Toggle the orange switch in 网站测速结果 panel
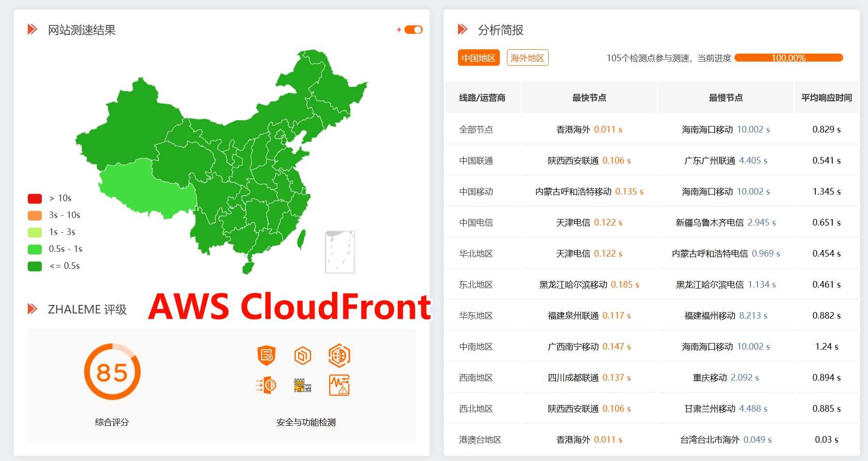The width and height of the screenshot is (868, 461). click(x=413, y=30)
